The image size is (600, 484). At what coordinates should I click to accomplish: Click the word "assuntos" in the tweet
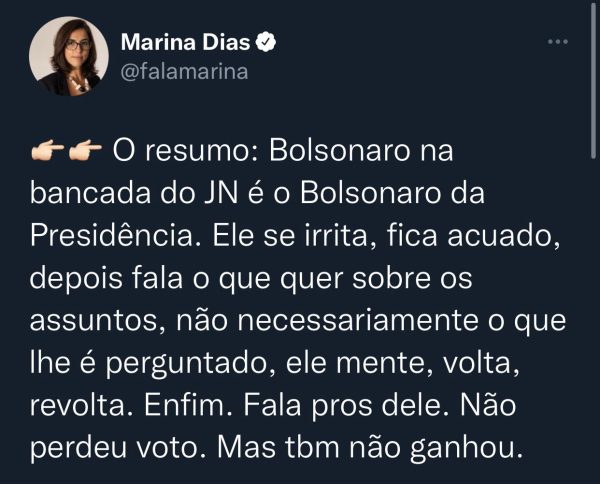coord(90,323)
